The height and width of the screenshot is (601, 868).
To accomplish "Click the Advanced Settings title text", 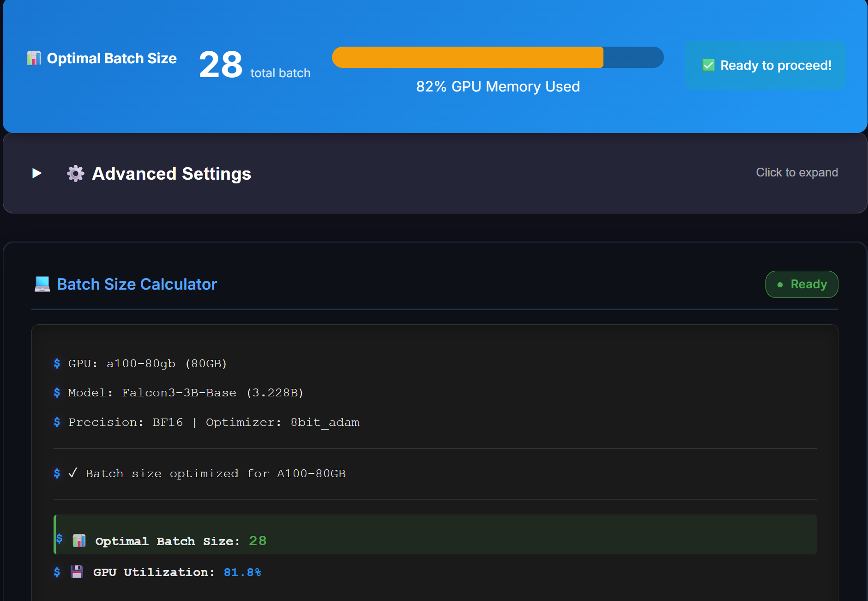I will click(171, 174).
